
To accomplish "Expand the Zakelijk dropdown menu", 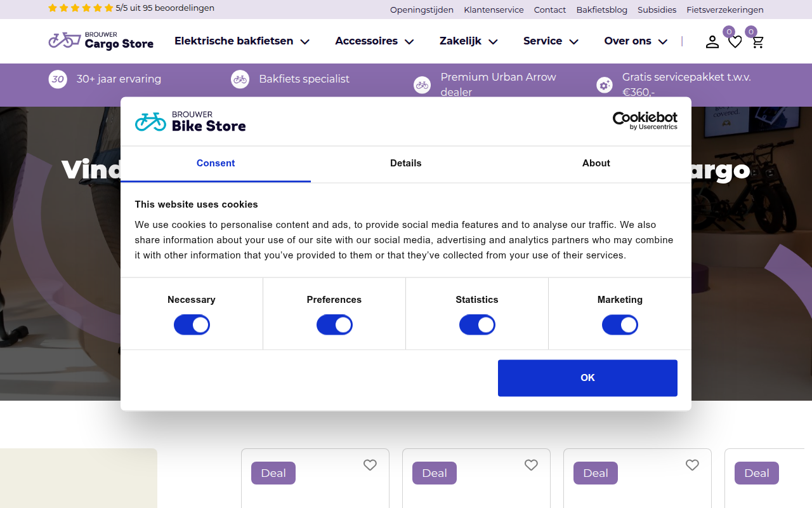I will point(469,41).
